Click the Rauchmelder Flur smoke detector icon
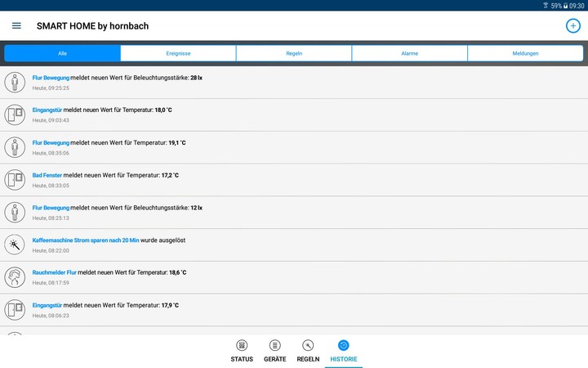The width and height of the screenshot is (588, 368). pyautogui.click(x=15, y=277)
